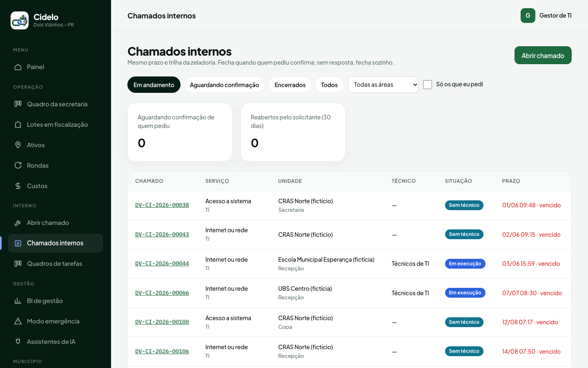Image resolution: width=588 pixels, height=368 pixels.
Task: Click the Cidelo logo icon
Action: click(20, 20)
